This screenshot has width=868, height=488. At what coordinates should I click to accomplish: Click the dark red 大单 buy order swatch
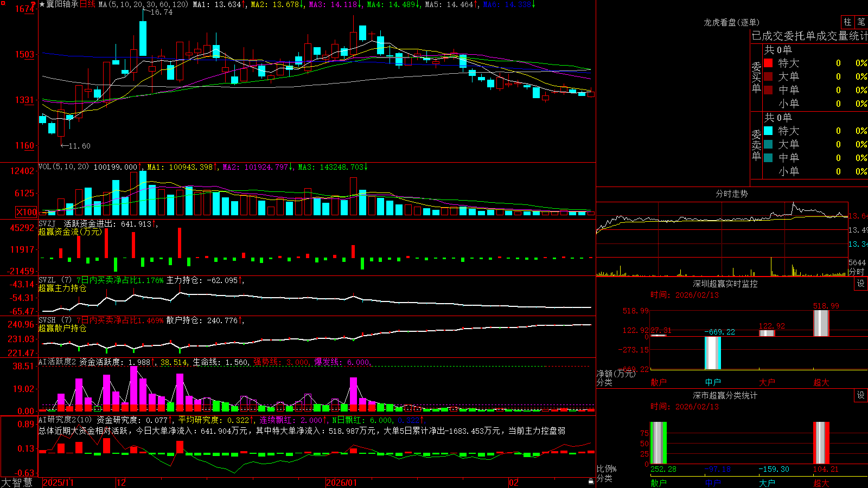pyautogui.click(x=768, y=76)
